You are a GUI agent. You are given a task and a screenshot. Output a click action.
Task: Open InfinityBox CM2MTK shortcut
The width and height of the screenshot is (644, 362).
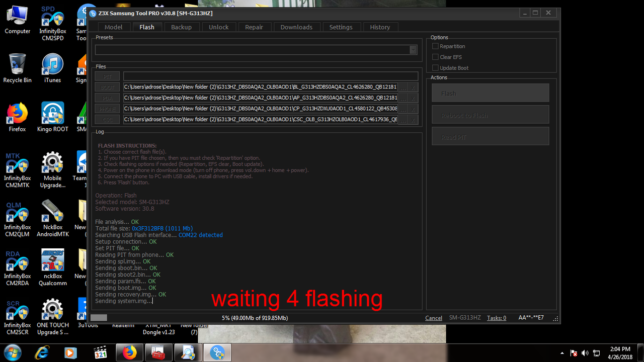(17, 166)
